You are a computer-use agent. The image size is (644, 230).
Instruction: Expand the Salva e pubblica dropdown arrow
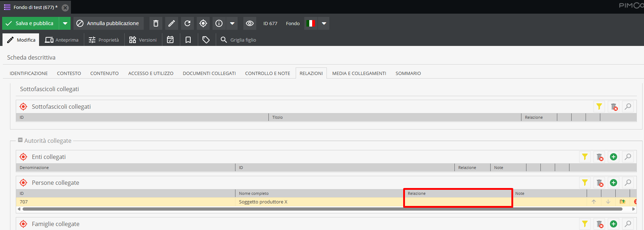(65, 23)
